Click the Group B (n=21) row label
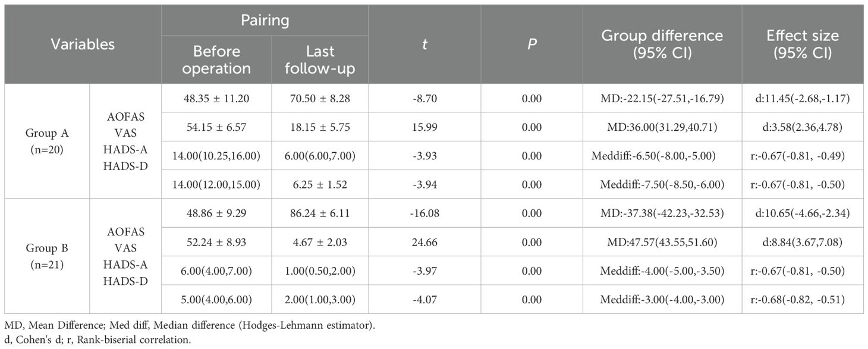This screenshot has height=349, width=868. pyautogui.click(x=47, y=256)
